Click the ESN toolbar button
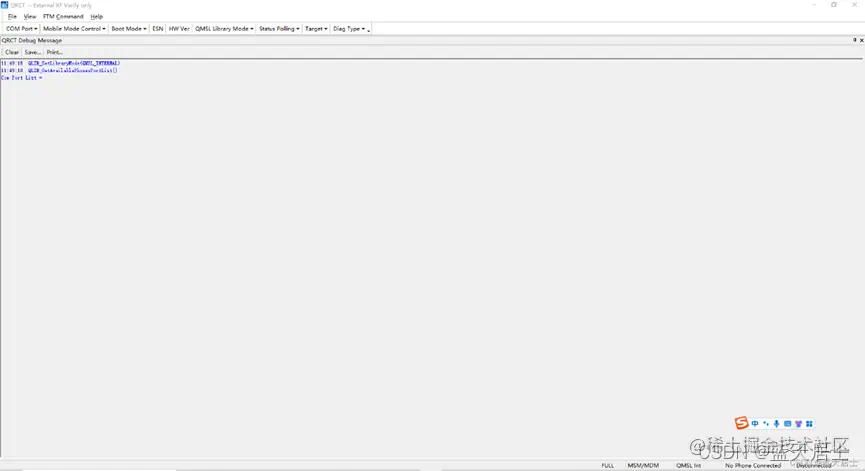865x471 pixels. tap(158, 29)
